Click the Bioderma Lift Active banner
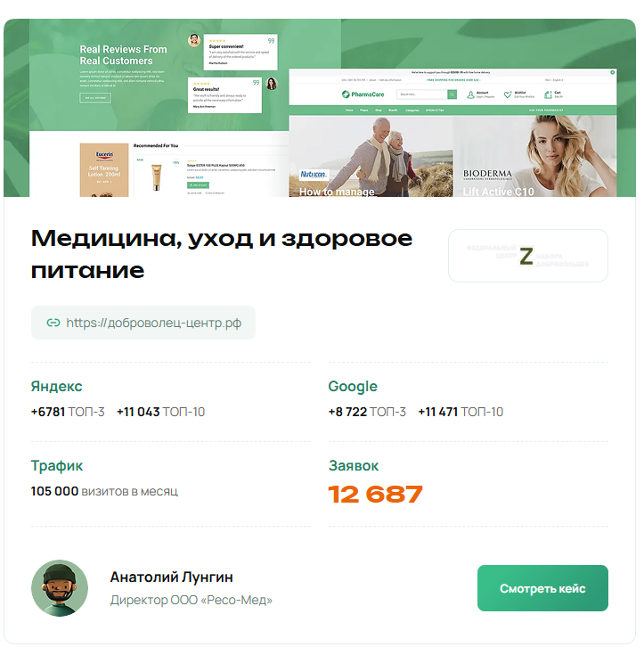 (535, 156)
